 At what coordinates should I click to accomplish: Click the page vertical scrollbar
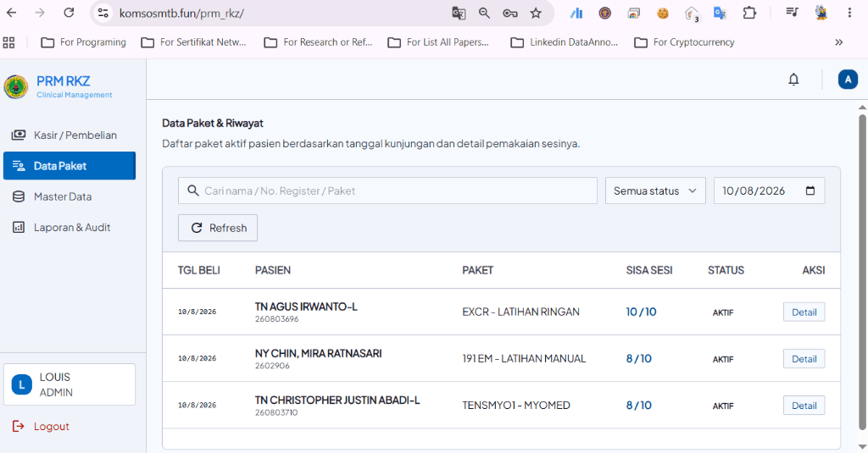862,271
